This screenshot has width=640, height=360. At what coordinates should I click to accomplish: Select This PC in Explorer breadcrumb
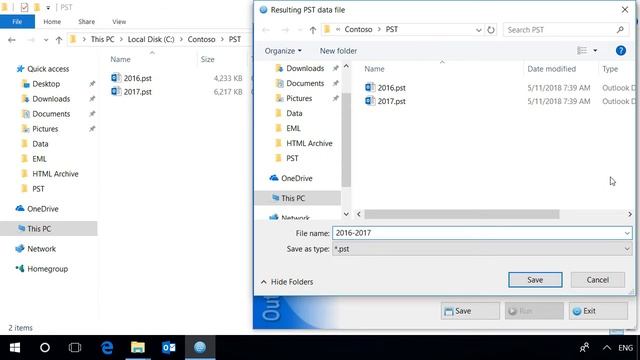(102, 39)
